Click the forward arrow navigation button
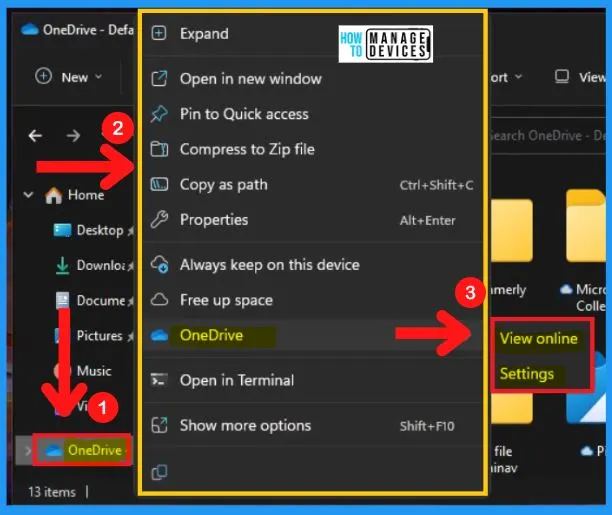612x515 pixels. click(73, 136)
